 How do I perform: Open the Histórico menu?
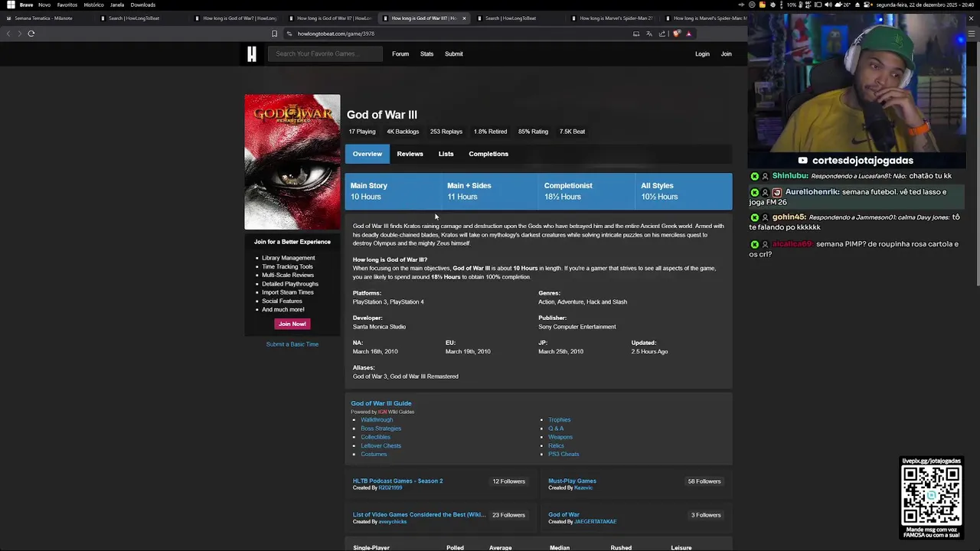coord(93,5)
